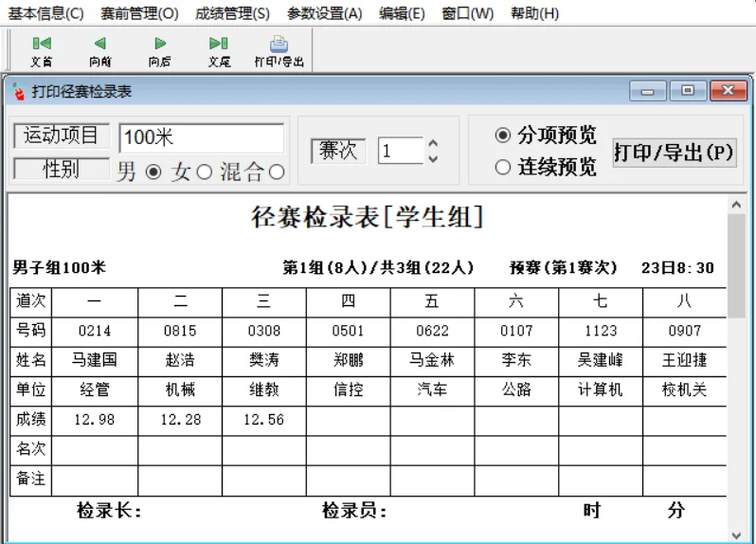Click the 男子组100米 heading

point(60,267)
